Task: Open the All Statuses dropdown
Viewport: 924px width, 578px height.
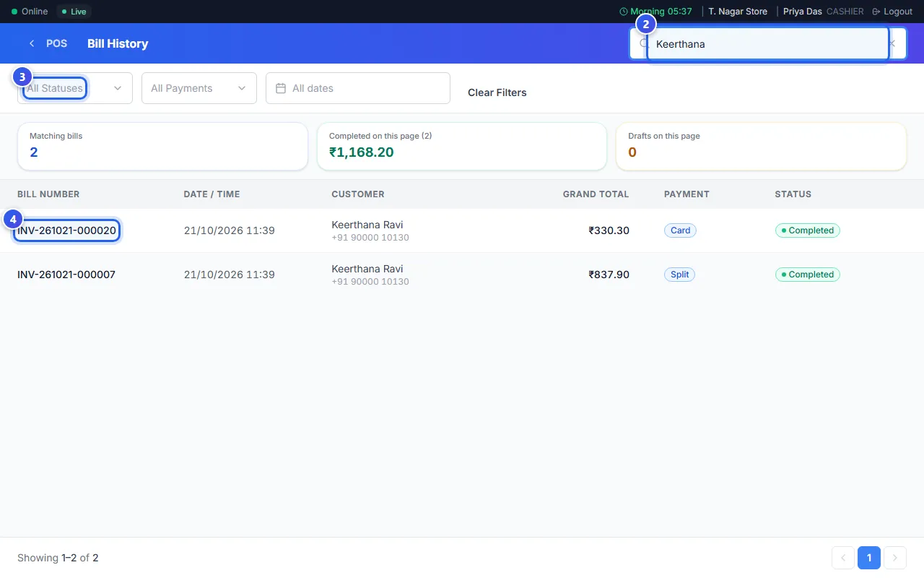Action: (x=75, y=88)
